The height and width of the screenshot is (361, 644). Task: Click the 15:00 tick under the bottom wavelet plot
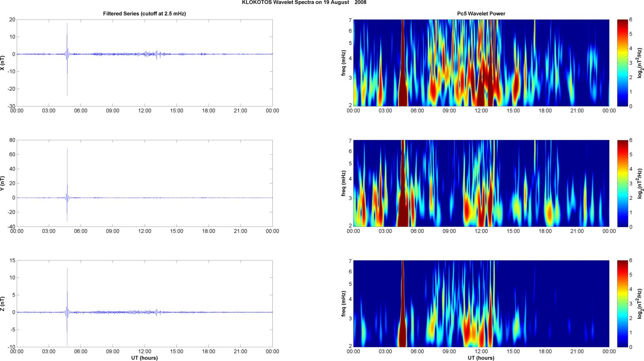pos(513,352)
